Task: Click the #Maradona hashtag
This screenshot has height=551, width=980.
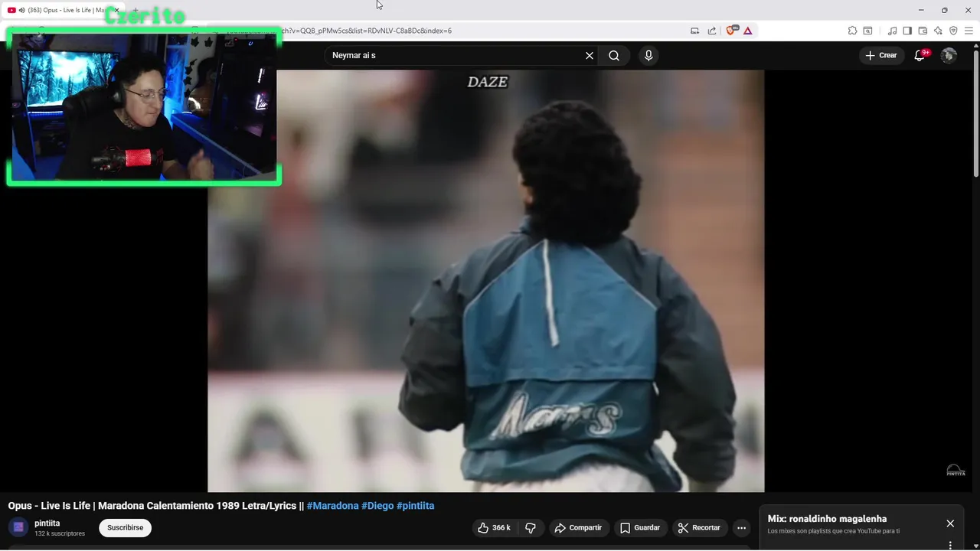Action: click(332, 506)
